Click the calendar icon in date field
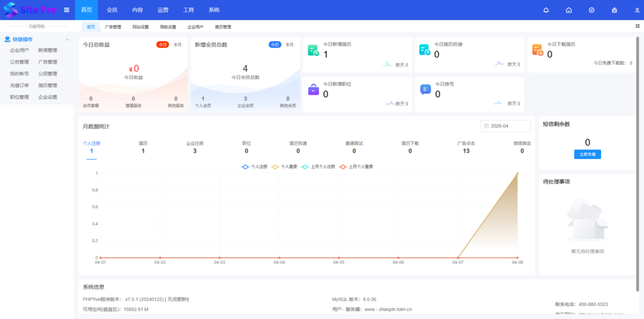Screen dimensions: 644x319 [487, 126]
